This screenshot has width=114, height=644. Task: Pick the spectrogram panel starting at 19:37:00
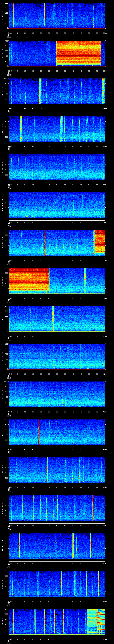click(57, 243)
